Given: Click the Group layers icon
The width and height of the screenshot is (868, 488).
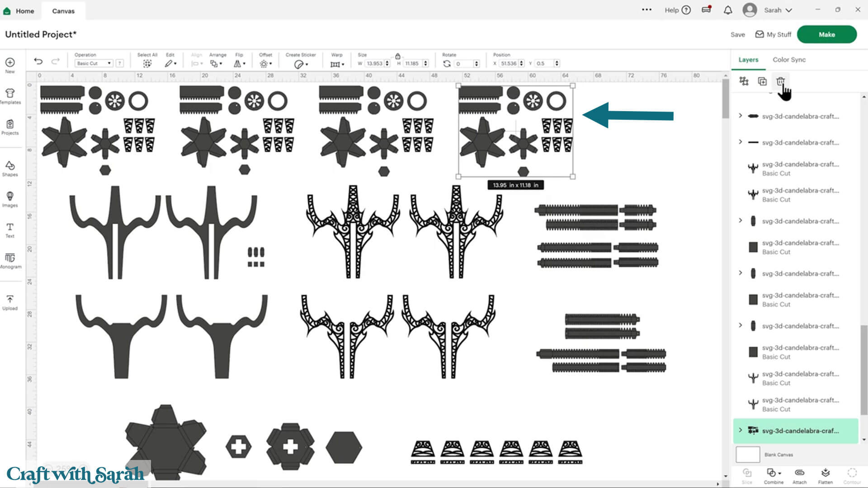Looking at the screenshot, I should pos(744,81).
